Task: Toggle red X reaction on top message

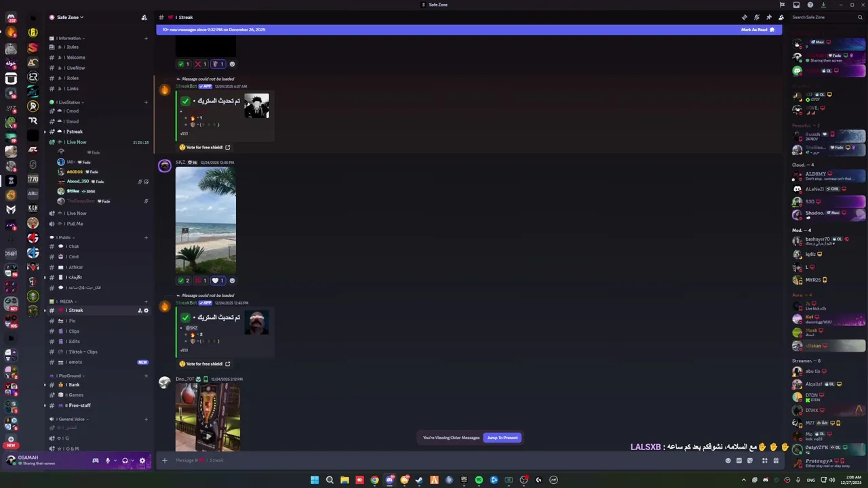Action: pos(201,64)
